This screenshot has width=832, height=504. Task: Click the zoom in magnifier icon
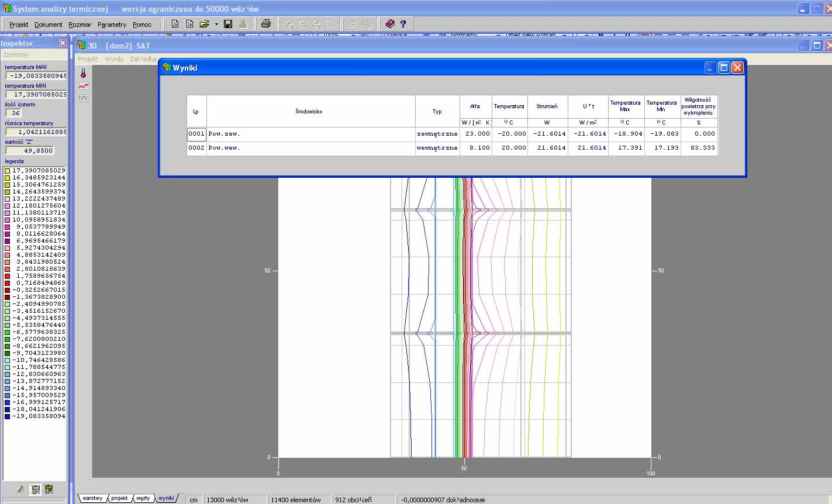pos(289,24)
